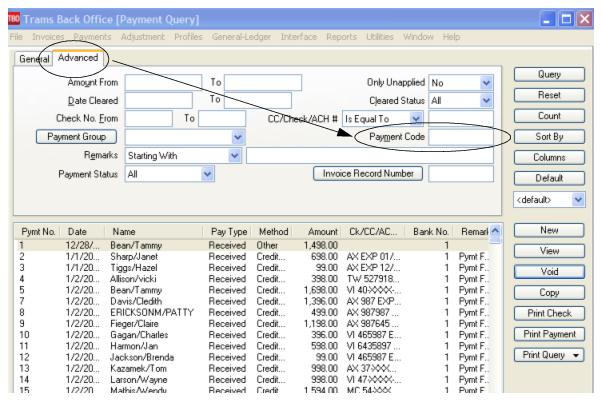Open the General-Ledger menu
Image resolution: width=602 pixels, height=401 pixels.
click(x=241, y=37)
